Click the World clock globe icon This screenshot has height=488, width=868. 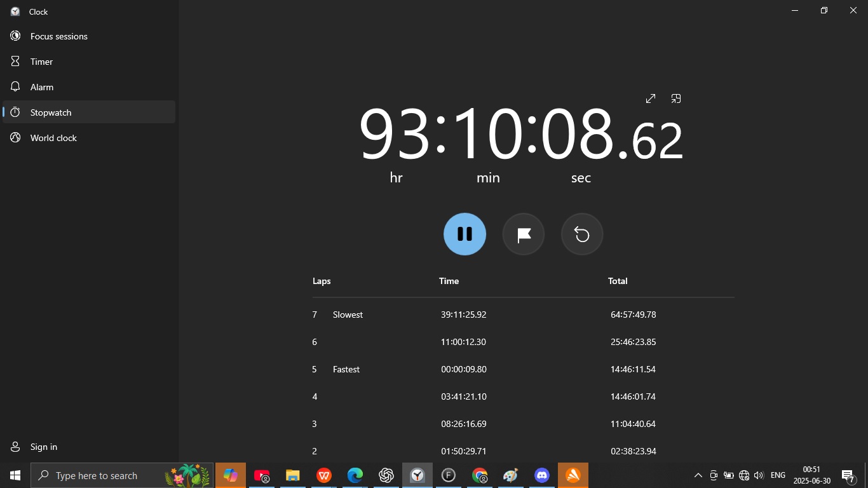tap(15, 138)
